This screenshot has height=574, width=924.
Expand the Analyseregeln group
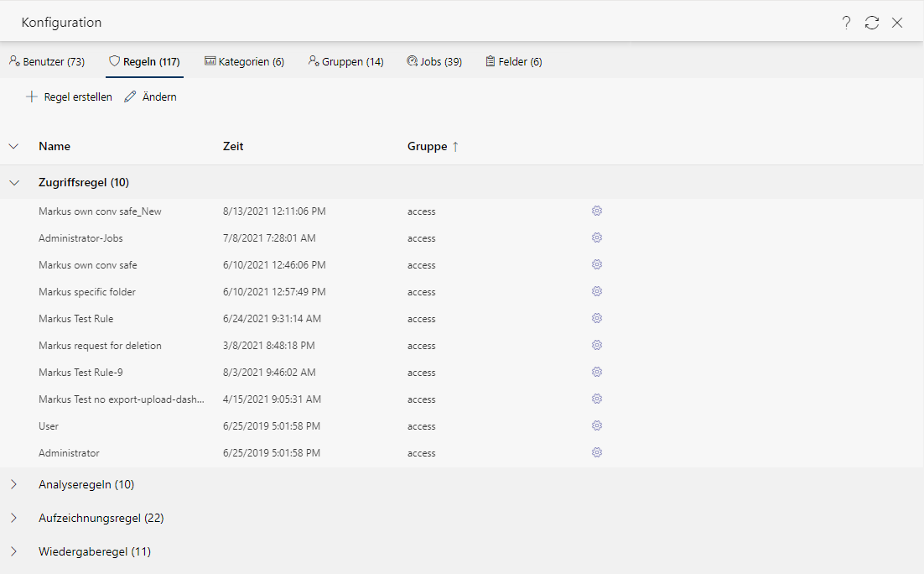pyautogui.click(x=13, y=484)
